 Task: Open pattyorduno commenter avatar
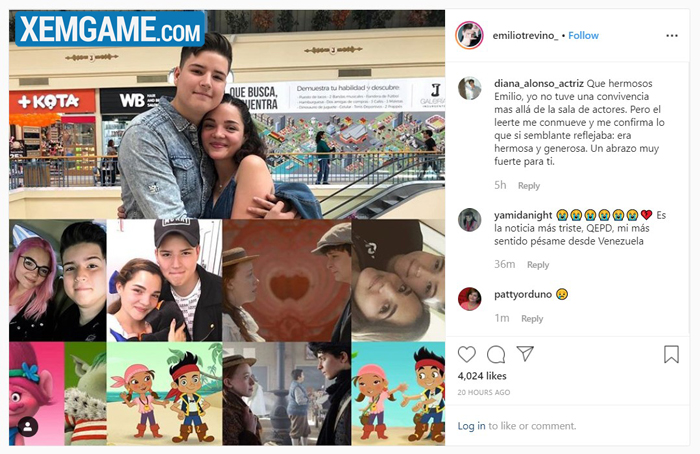[x=470, y=299]
